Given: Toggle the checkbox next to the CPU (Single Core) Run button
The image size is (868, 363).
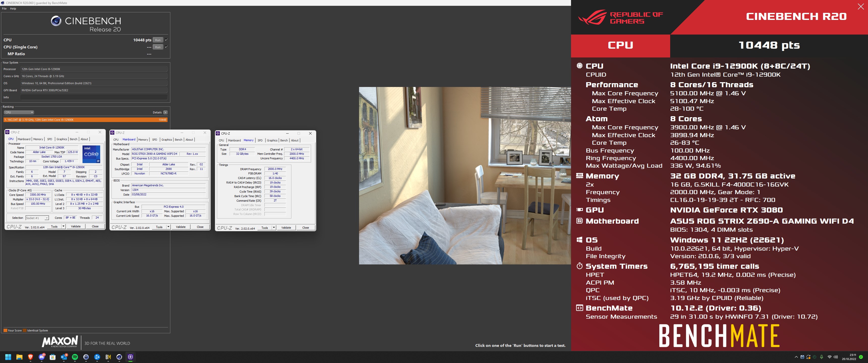Looking at the screenshot, I should [x=166, y=47].
